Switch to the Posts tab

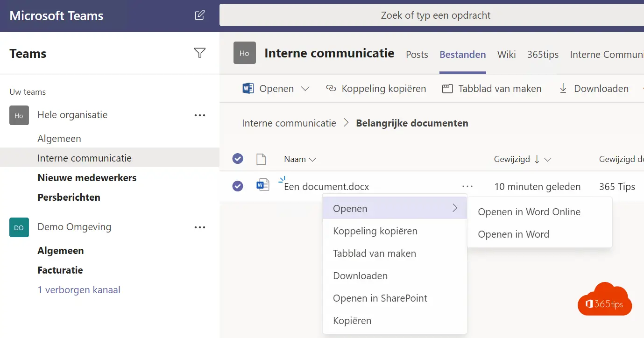pyautogui.click(x=417, y=55)
